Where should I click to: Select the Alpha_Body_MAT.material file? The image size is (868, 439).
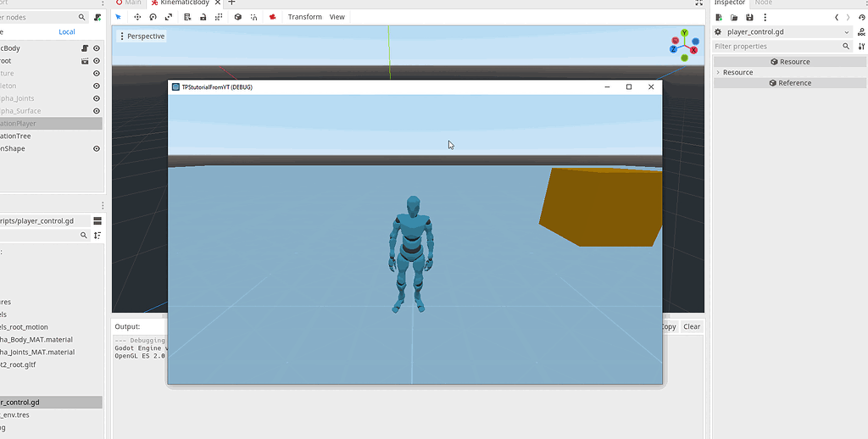tap(36, 340)
